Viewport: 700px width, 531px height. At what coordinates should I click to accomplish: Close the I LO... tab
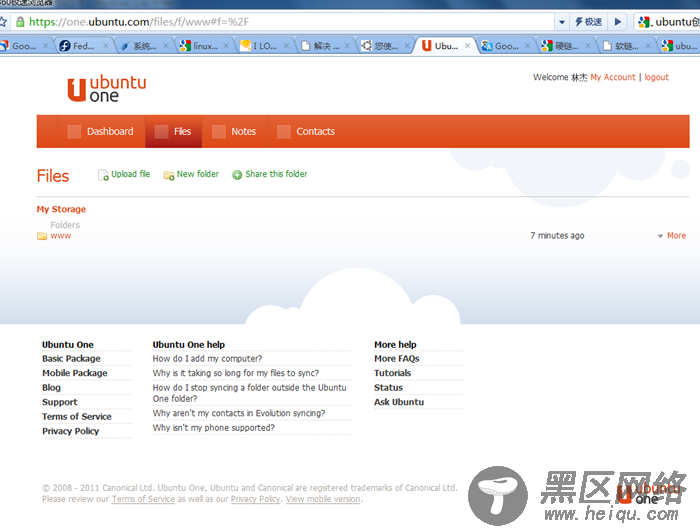[286, 46]
